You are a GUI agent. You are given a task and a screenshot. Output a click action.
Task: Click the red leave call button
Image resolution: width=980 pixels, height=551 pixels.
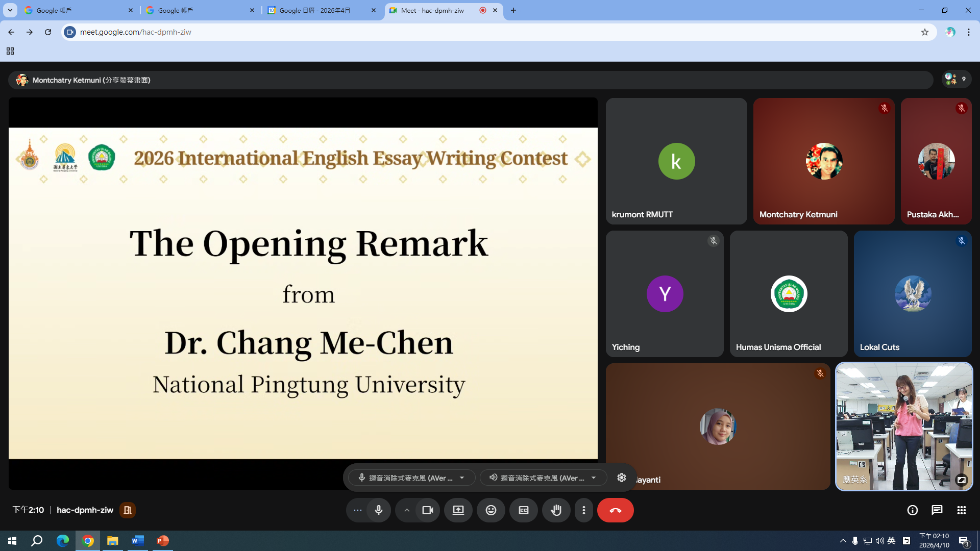click(x=615, y=510)
